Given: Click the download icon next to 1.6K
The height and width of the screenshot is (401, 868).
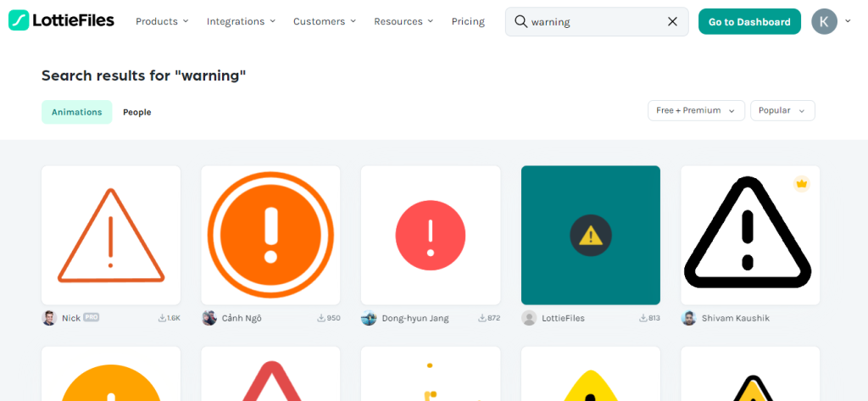Looking at the screenshot, I should click(x=161, y=318).
